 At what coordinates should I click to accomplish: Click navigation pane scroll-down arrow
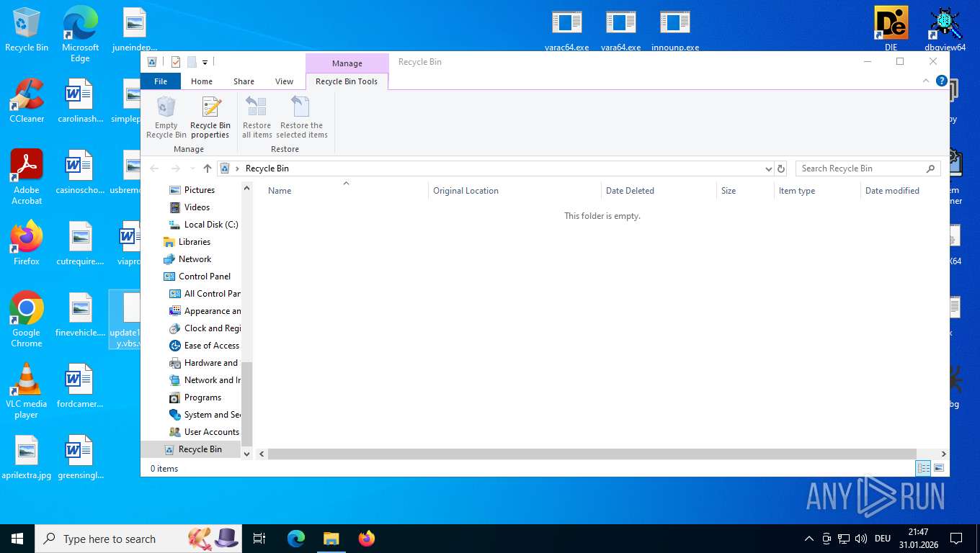[x=246, y=454]
